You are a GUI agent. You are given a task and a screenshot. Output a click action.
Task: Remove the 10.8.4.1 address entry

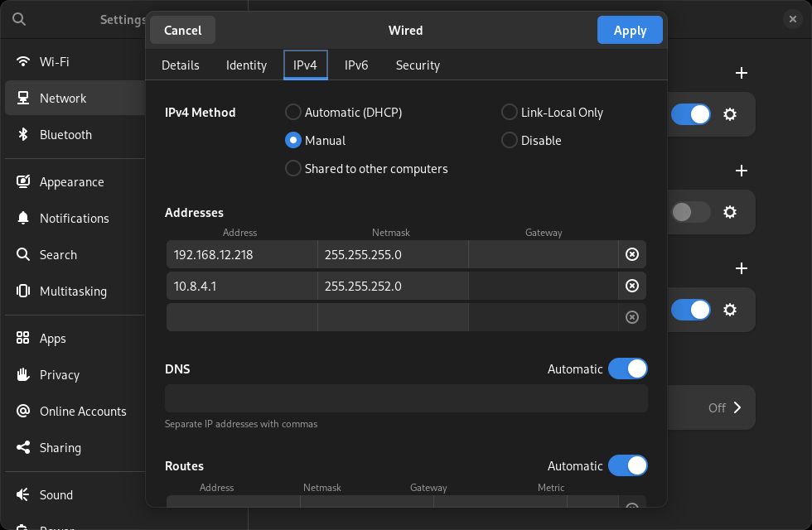[631, 286]
